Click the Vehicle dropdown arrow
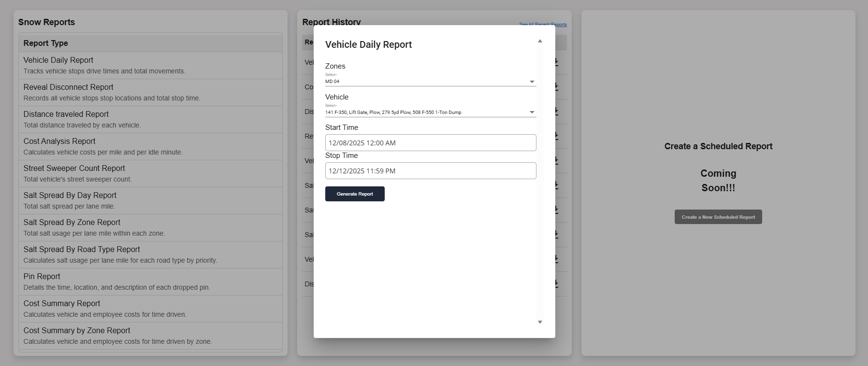Image resolution: width=868 pixels, height=366 pixels. 532,113
